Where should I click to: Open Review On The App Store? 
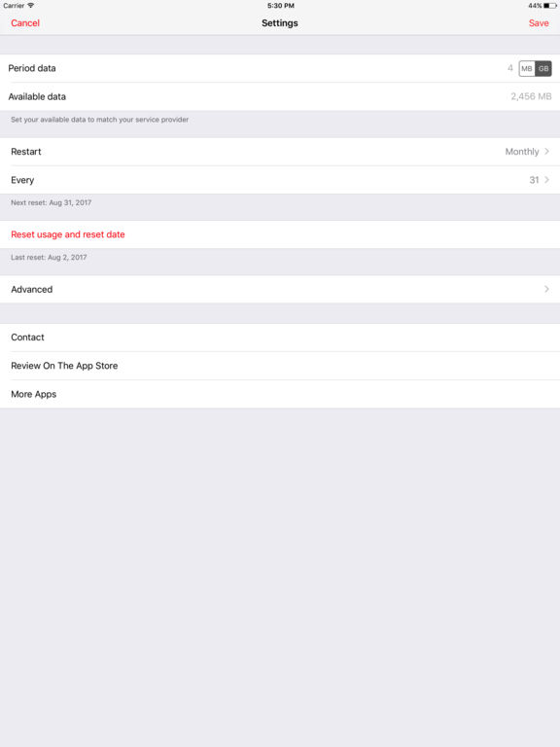[280, 366]
